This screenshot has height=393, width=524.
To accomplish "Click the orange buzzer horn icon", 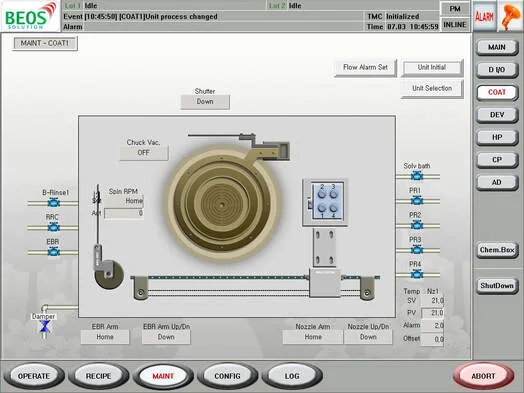I will coord(510,16).
